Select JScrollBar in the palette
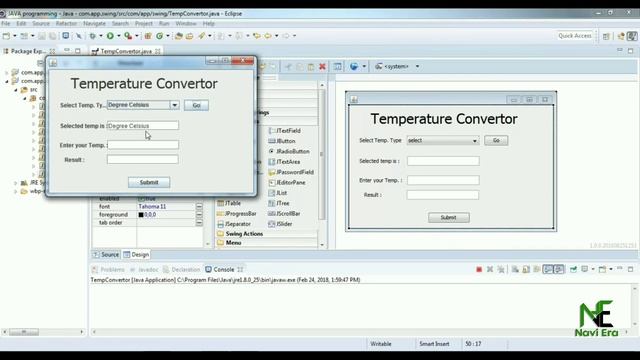Image resolution: width=640 pixels, height=360 pixels. 284,213
